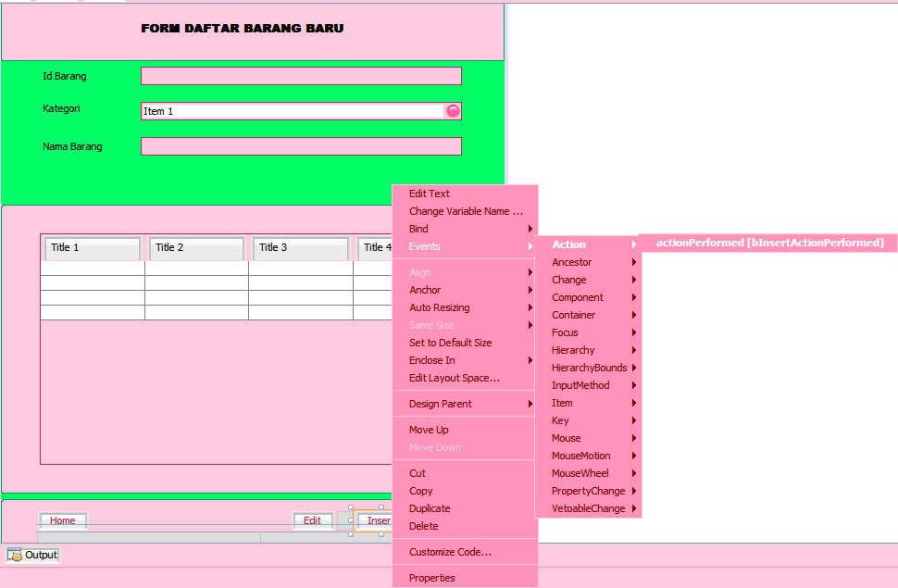Screen dimensions: 898x588
Task: Choose Change Variable Name menu entry
Action: (x=465, y=211)
